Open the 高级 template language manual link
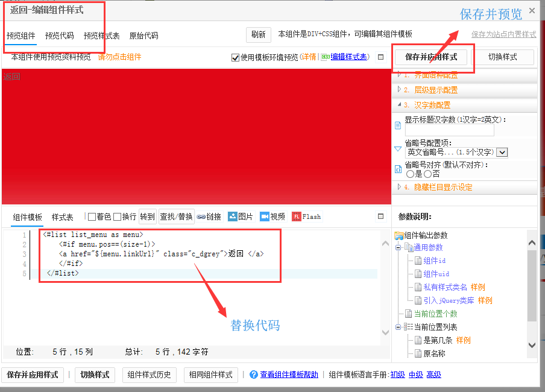 [433, 375]
